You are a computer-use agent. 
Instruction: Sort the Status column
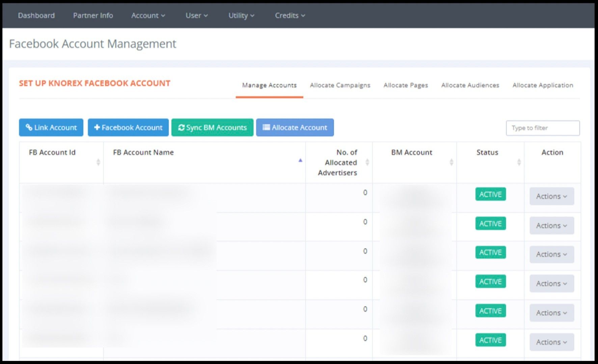[x=519, y=162]
